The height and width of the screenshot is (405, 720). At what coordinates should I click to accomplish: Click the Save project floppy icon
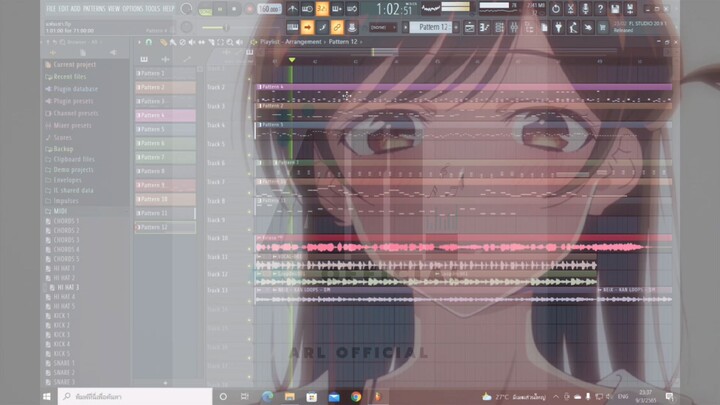click(x=615, y=8)
